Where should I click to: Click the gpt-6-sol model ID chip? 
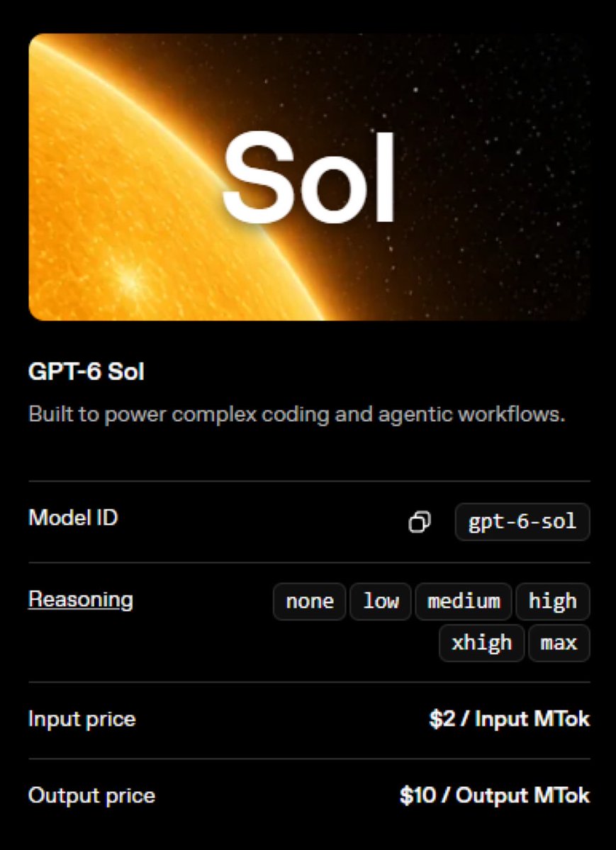pos(522,522)
